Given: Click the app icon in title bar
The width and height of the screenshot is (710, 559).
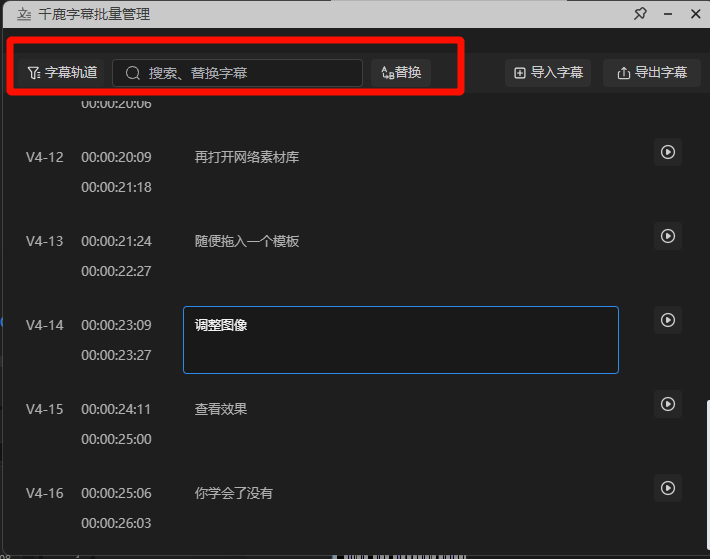Looking at the screenshot, I should [24, 14].
